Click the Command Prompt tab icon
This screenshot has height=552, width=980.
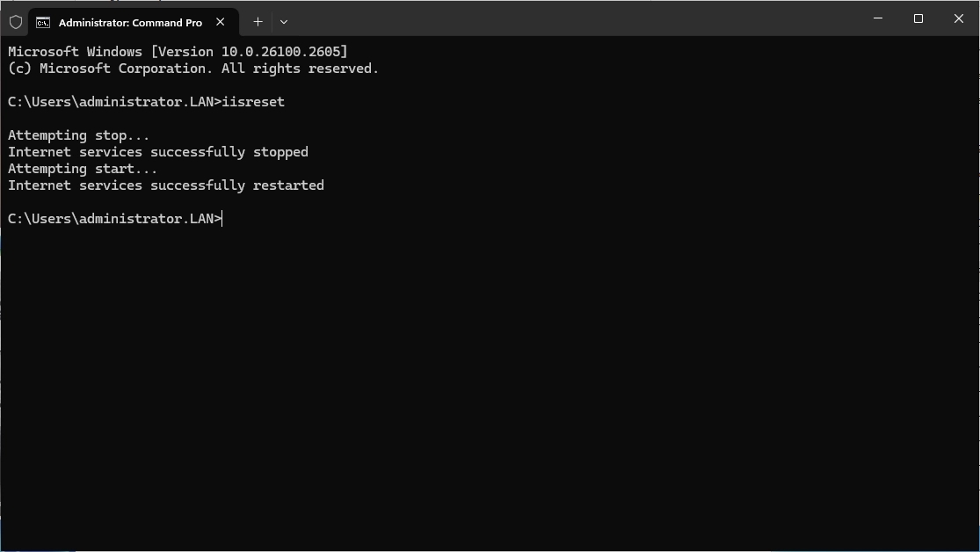pos(43,23)
